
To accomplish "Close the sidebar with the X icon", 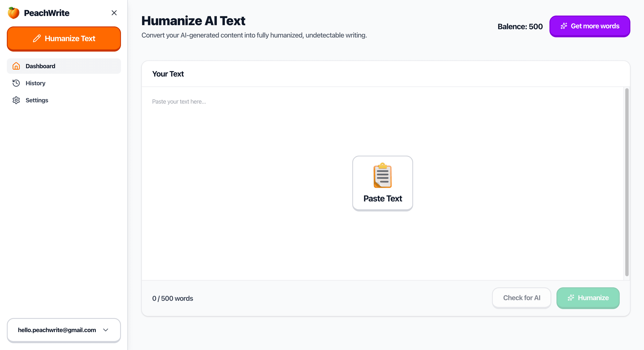I will (x=114, y=13).
